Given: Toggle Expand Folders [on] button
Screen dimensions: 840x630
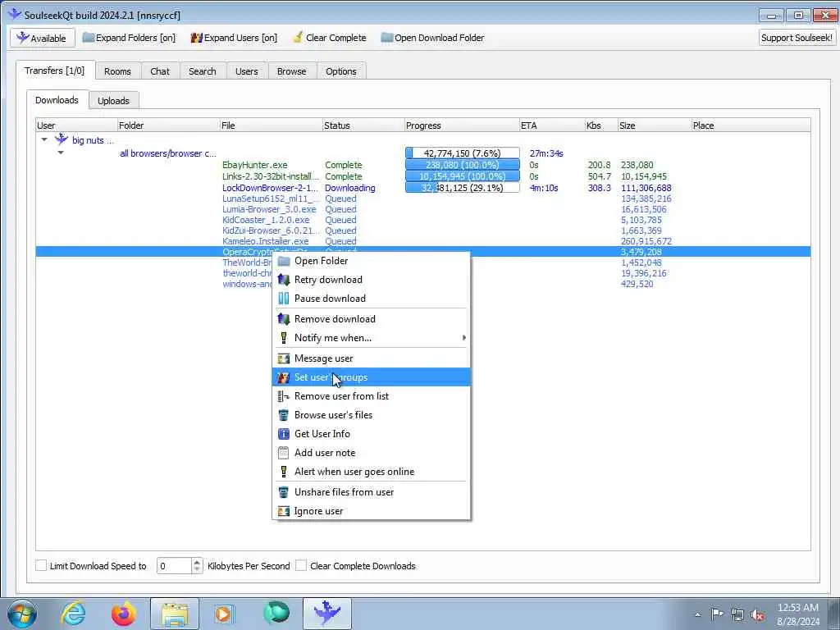Looking at the screenshot, I should click(x=129, y=38).
